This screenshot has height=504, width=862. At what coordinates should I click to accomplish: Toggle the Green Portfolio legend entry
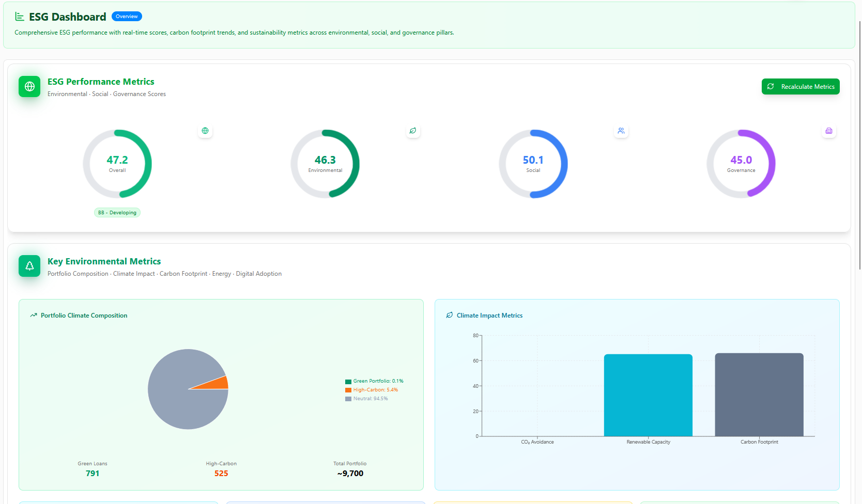(x=373, y=381)
